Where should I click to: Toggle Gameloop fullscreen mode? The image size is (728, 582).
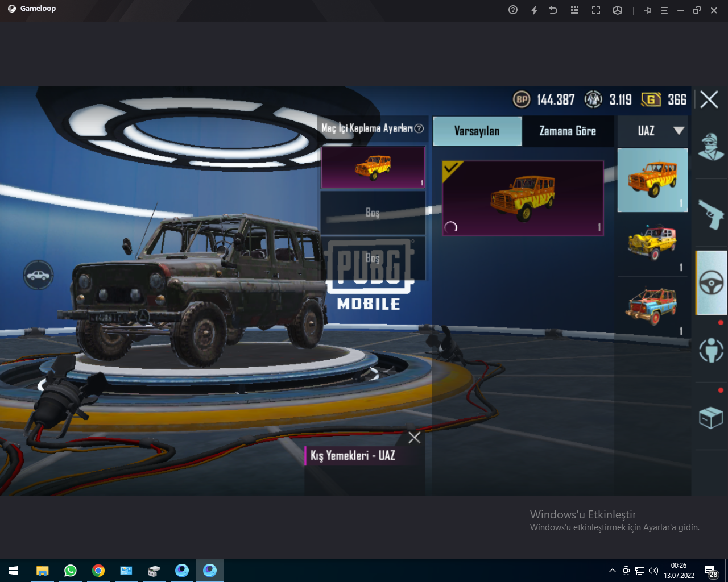point(596,10)
